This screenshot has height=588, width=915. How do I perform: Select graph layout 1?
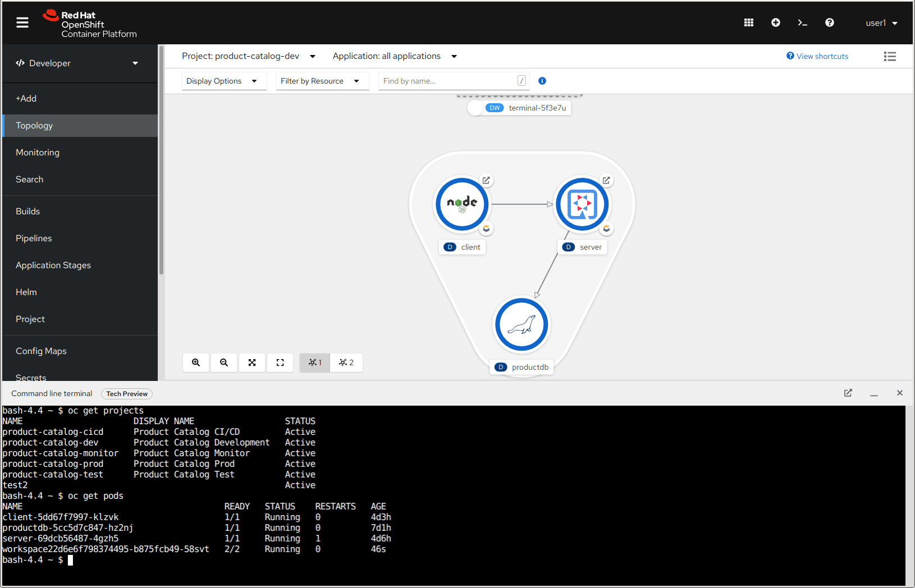[315, 362]
